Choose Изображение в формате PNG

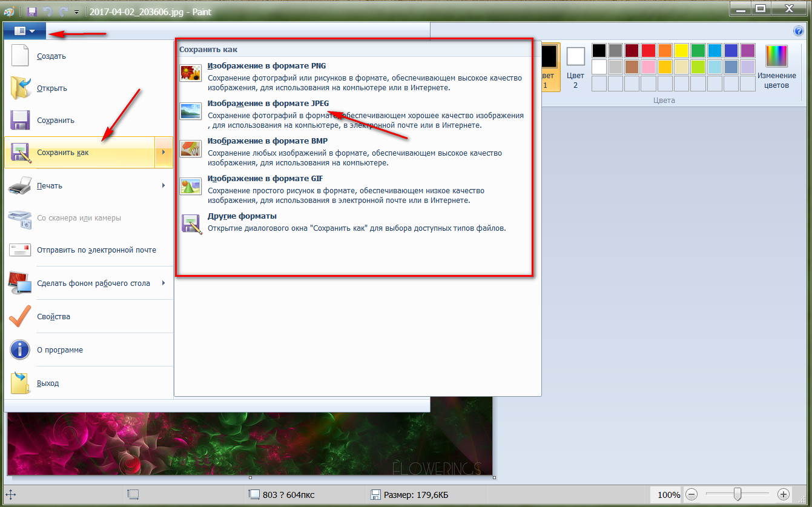[x=266, y=66]
